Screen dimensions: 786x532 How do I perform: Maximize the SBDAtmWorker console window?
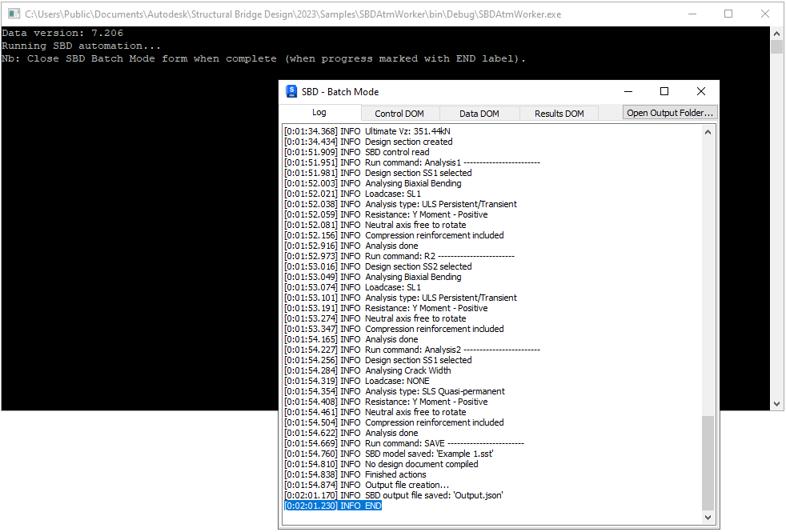point(728,14)
